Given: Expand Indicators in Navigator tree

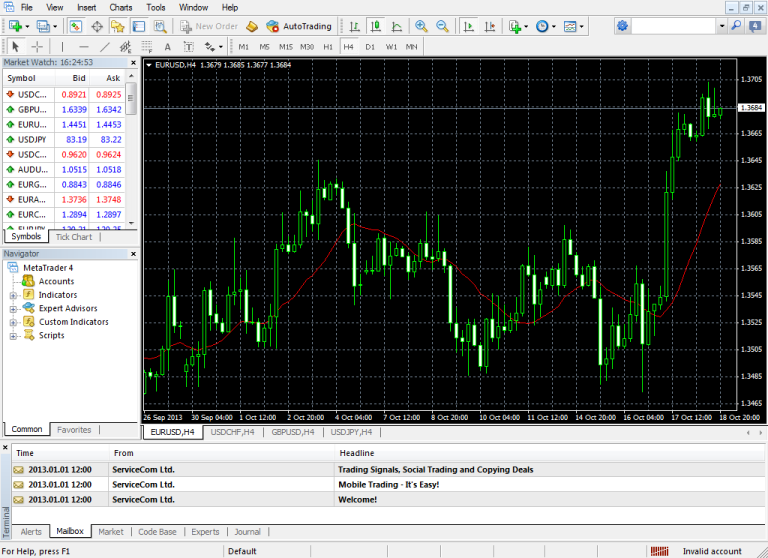Looking at the screenshot, I should click(x=13, y=295).
